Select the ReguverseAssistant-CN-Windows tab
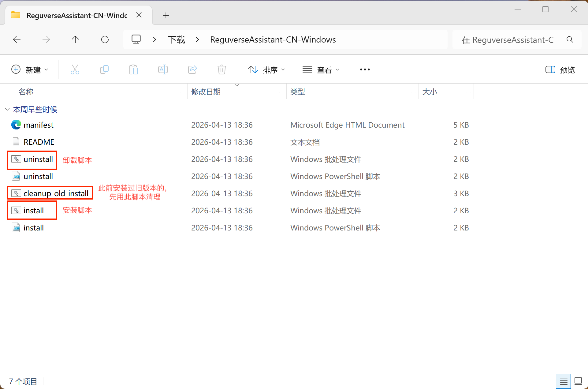The width and height of the screenshot is (588, 389). (76, 15)
